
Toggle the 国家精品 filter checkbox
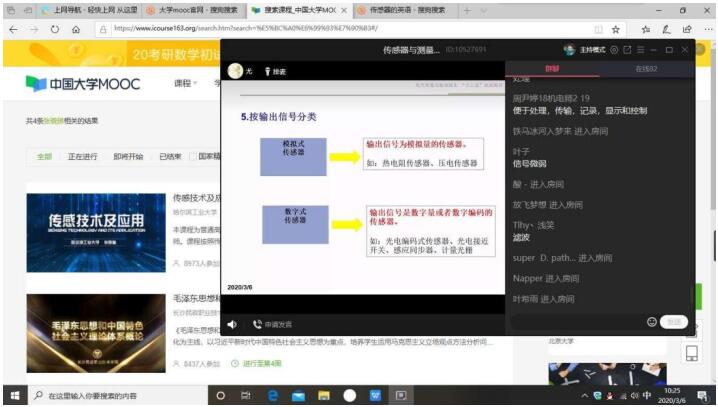192,156
